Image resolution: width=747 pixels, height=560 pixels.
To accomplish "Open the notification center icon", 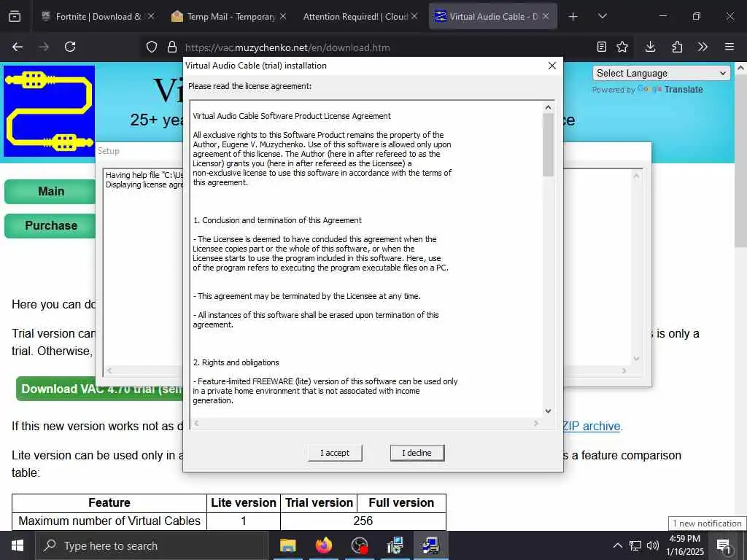I will point(724,545).
